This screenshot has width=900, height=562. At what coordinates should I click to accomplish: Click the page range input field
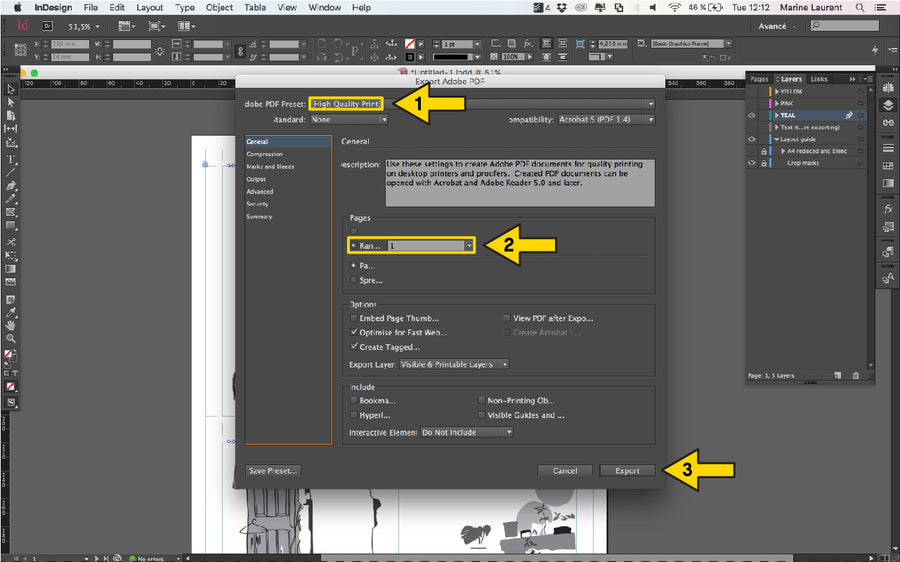pos(426,246)
